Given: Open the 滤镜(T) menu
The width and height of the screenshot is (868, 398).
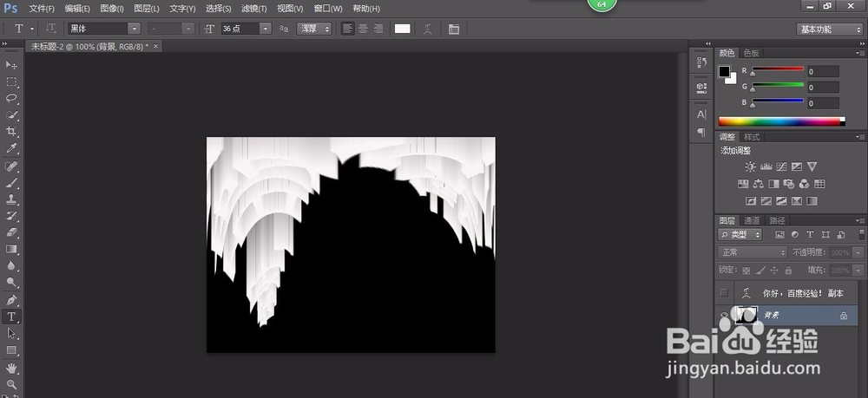Looking at the screenshot, I should (x=254, y=9).
